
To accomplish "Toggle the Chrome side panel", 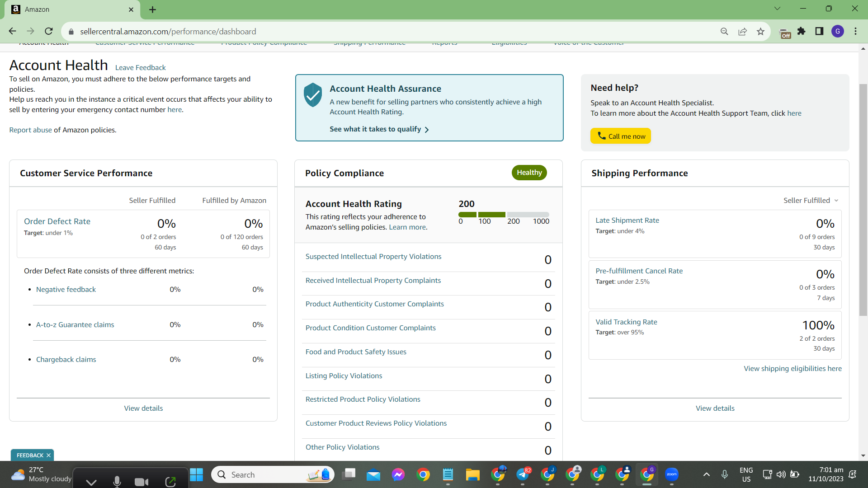I will pos(819,31).
